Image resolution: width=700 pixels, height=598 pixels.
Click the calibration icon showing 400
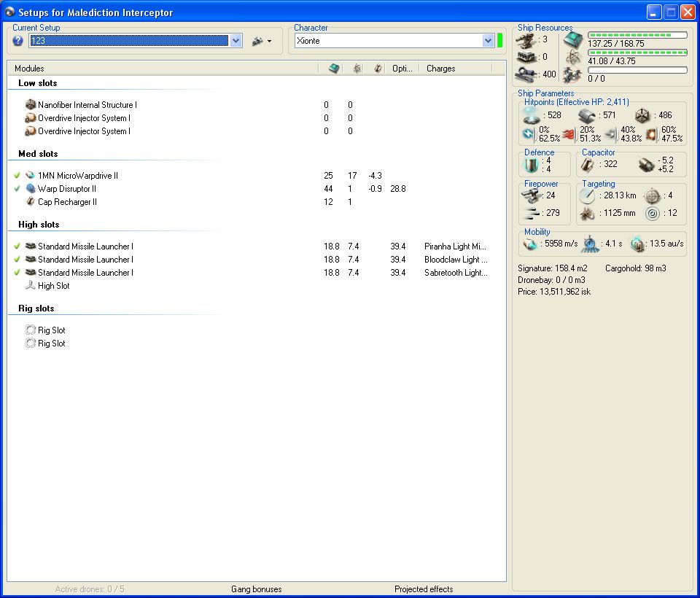point(526,74)
